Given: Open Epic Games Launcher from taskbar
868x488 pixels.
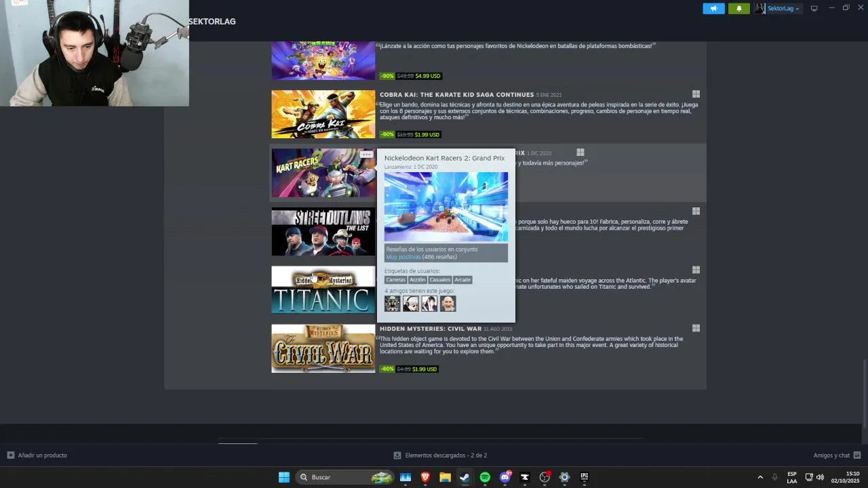Looking at the screenshot, I should click(584, 477).
